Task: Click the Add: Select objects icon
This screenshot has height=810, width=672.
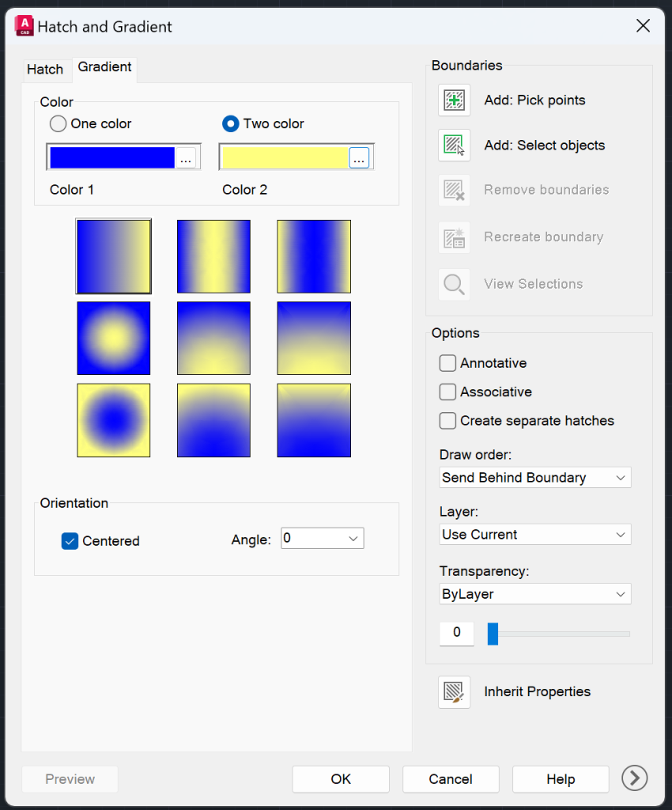Action: (x=454, y=145)
